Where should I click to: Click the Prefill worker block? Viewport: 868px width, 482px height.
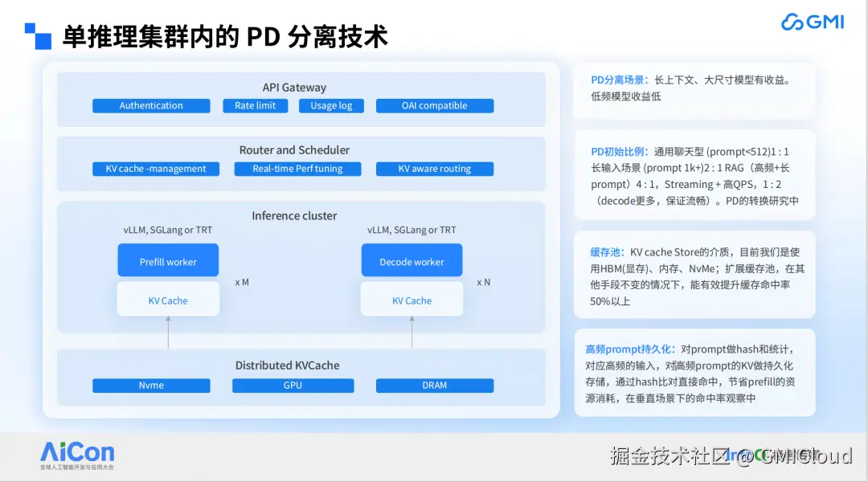point(168,259)
